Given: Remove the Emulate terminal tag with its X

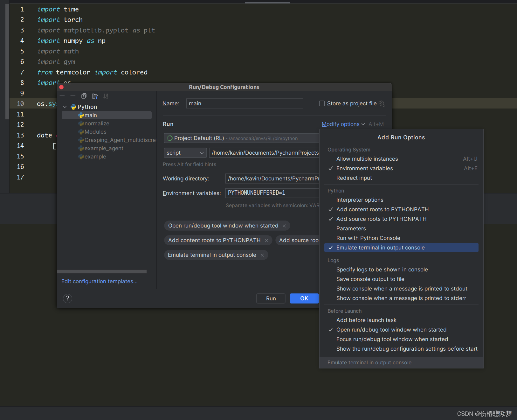Looking at the screenshot, I should (x=263, y=255).
